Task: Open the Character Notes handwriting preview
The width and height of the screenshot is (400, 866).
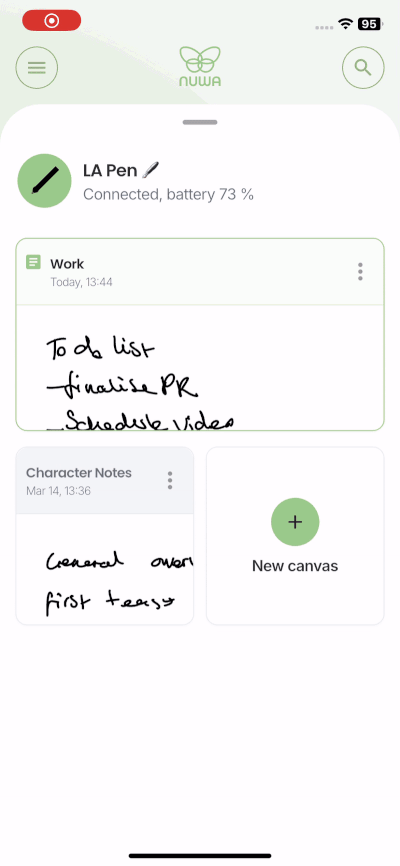Action: click(105, 569)
